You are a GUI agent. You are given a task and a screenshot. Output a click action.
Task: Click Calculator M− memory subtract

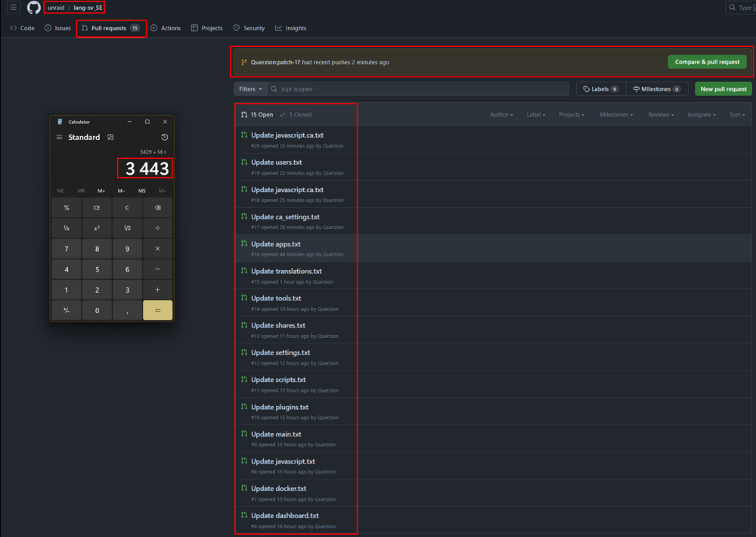pyautogui.click(x=122, y=191)
